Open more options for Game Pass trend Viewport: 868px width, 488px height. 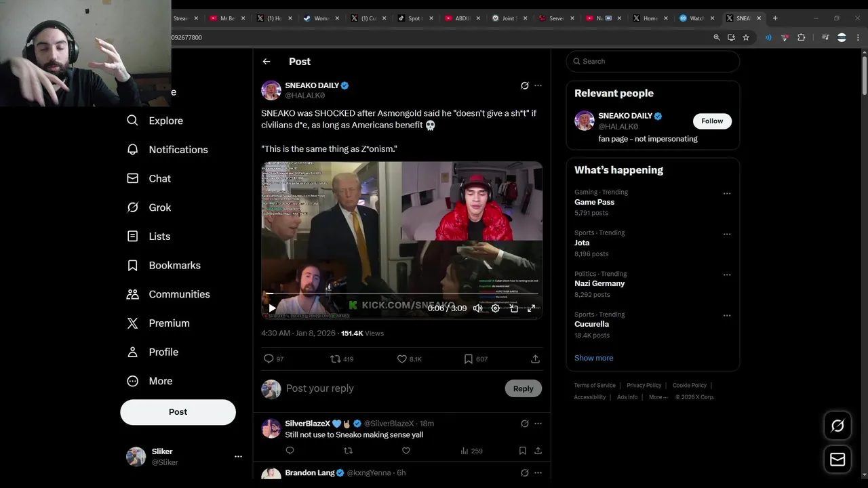[x=727, y=193]
